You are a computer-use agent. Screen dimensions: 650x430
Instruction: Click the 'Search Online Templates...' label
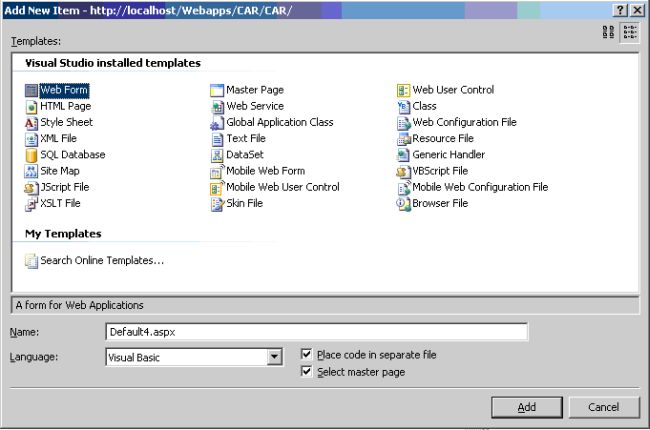click(102, 260)
